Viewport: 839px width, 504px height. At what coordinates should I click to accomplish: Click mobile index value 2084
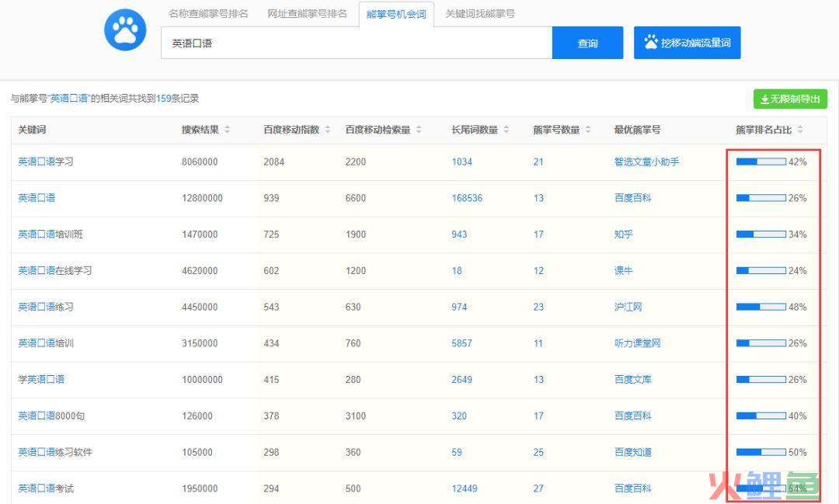pyautogui.click(x=274, y=162)
